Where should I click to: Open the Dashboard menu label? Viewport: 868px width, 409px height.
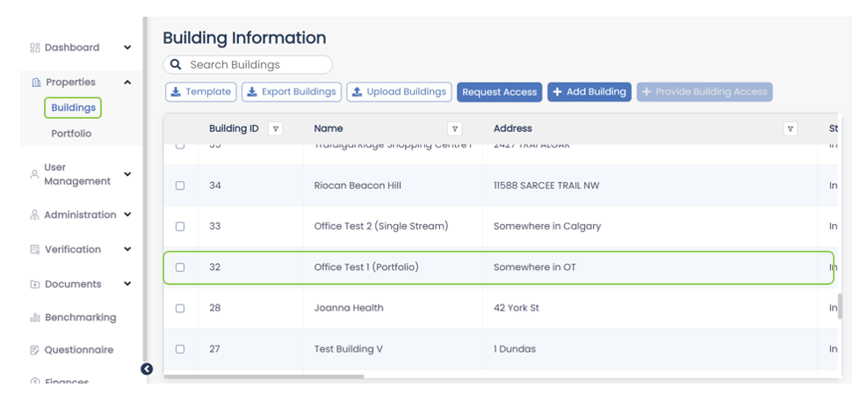[x=72, y=47]
